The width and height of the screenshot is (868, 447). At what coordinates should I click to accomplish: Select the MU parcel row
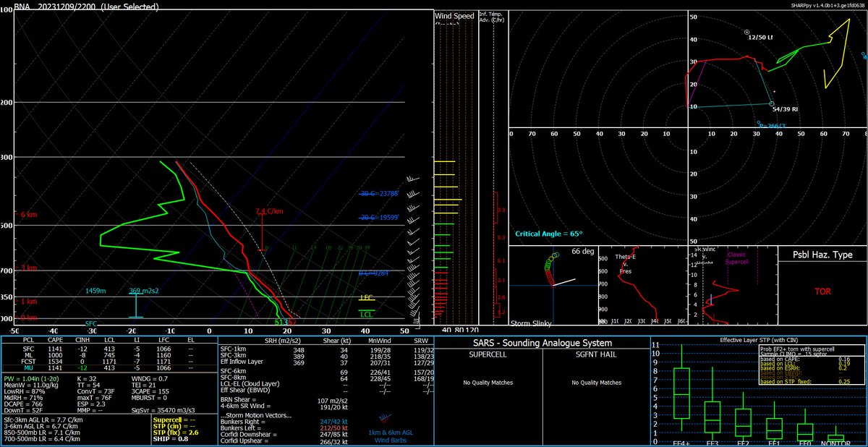(x=110, y=369)
